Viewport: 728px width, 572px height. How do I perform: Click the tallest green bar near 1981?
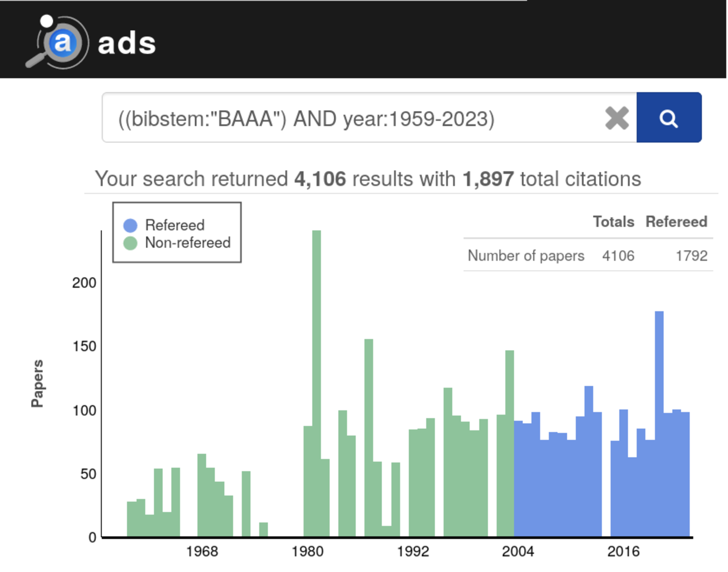pos(317,383)
